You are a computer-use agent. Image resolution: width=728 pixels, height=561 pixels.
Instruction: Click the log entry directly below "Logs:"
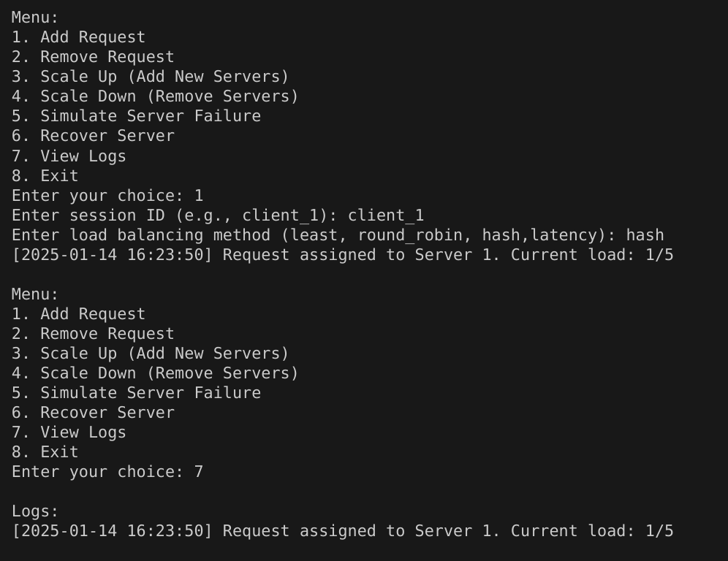343,531
